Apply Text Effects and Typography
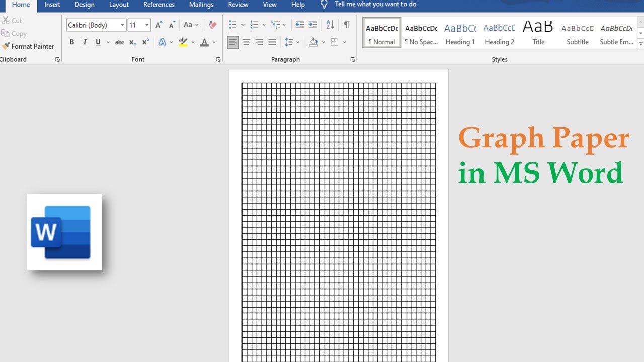This screenshot has width=644, height=362. 162,42
